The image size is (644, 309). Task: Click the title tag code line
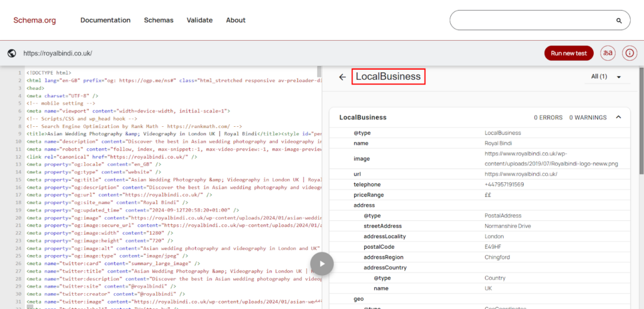click(174, 134)
